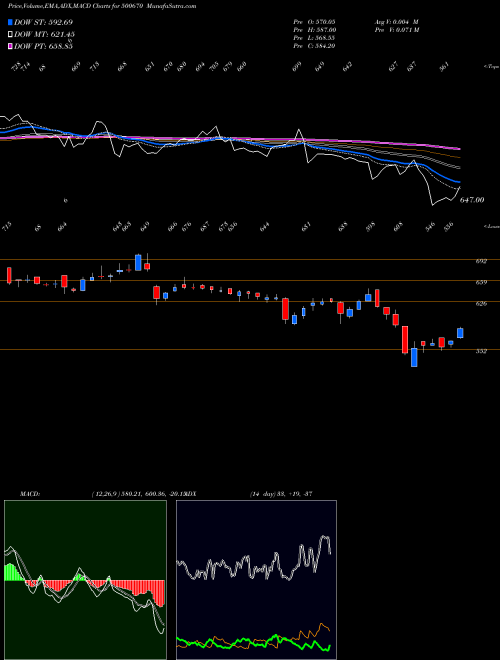Click the 'Pre H: 587.60' value

pos(314,30)
